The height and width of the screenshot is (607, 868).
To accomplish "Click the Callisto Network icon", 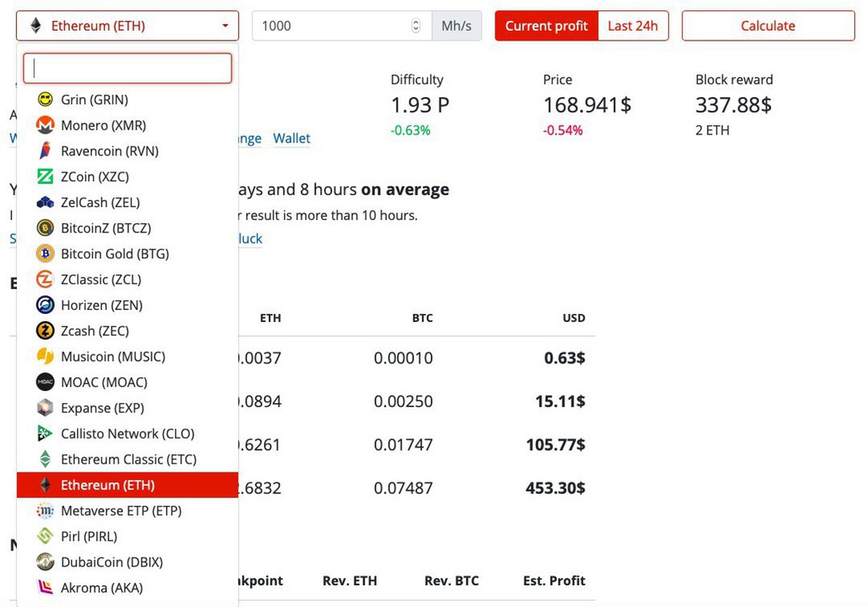I will click(x=45, y=433).
